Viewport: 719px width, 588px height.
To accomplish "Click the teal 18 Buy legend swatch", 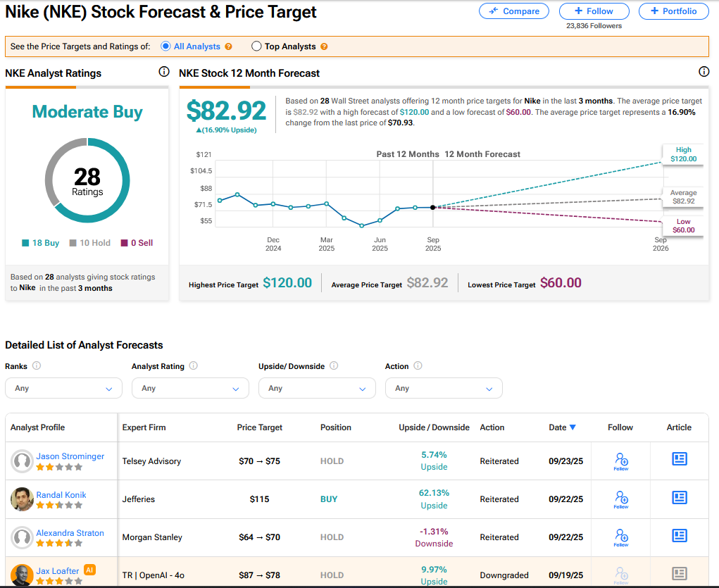I will click(25, 243).
